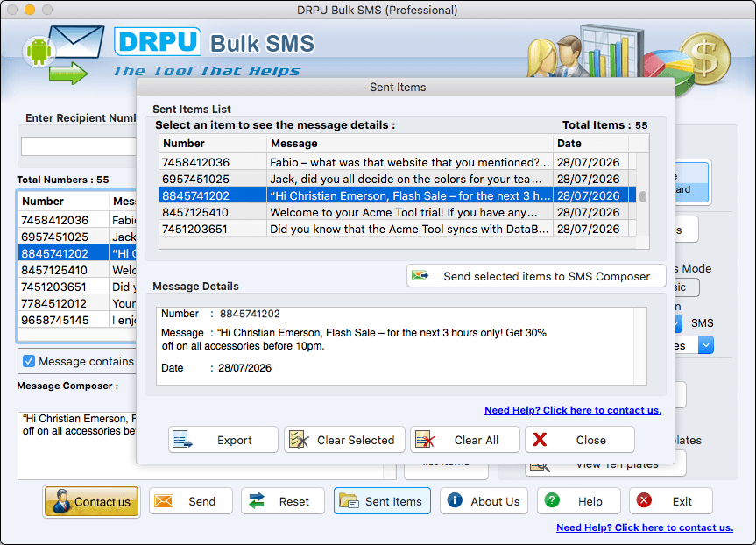756x545 pixels.
Task: Click the envelope icon on Send selected items button
Action: [420, 276]
